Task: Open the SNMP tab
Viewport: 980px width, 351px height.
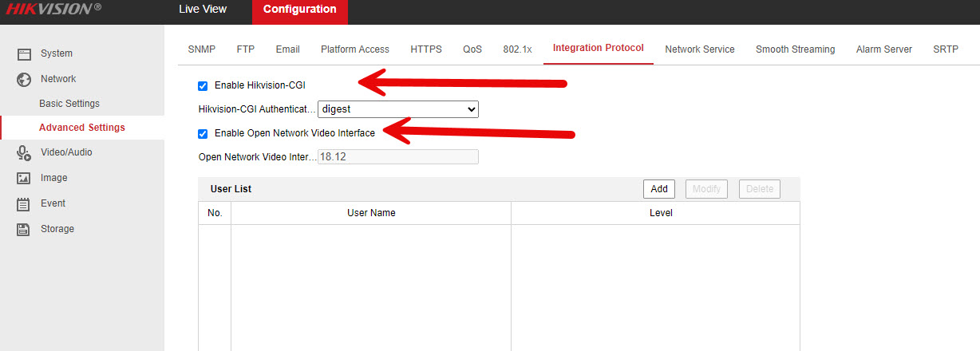Action: [x=202, y=49]
